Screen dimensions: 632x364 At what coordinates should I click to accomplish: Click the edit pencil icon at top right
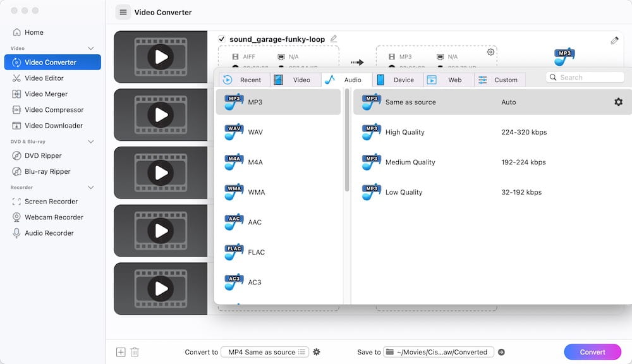614,40
